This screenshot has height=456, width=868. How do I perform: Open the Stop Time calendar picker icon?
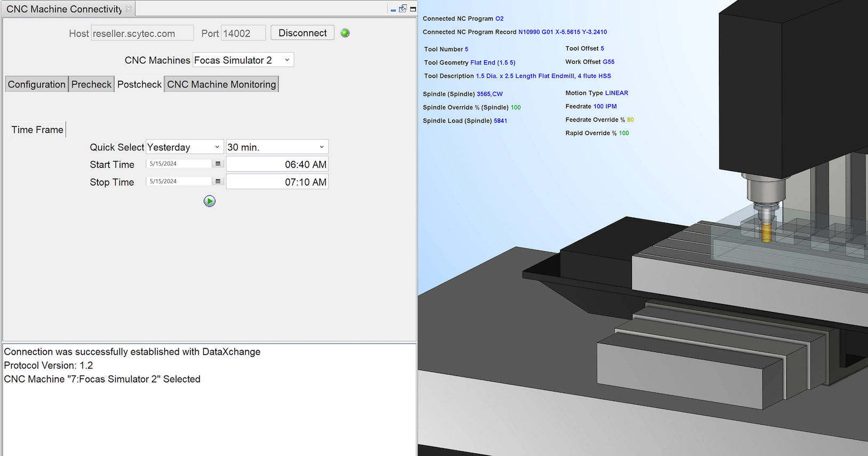pos(218,181)
